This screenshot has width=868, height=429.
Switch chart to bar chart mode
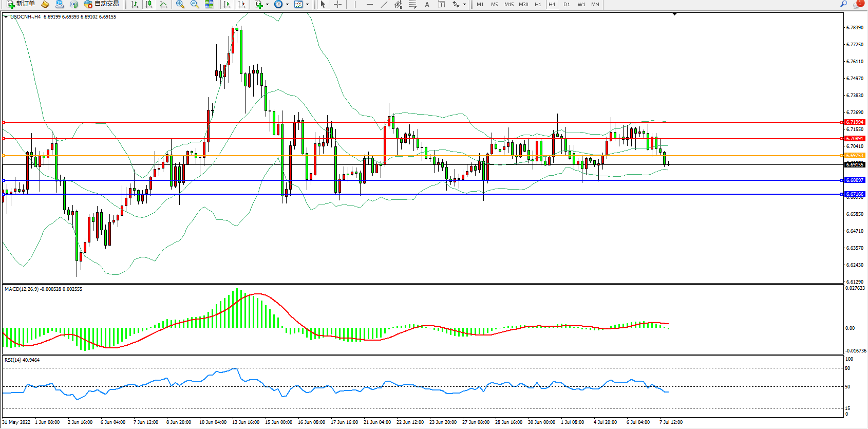(x=135, y=4)
